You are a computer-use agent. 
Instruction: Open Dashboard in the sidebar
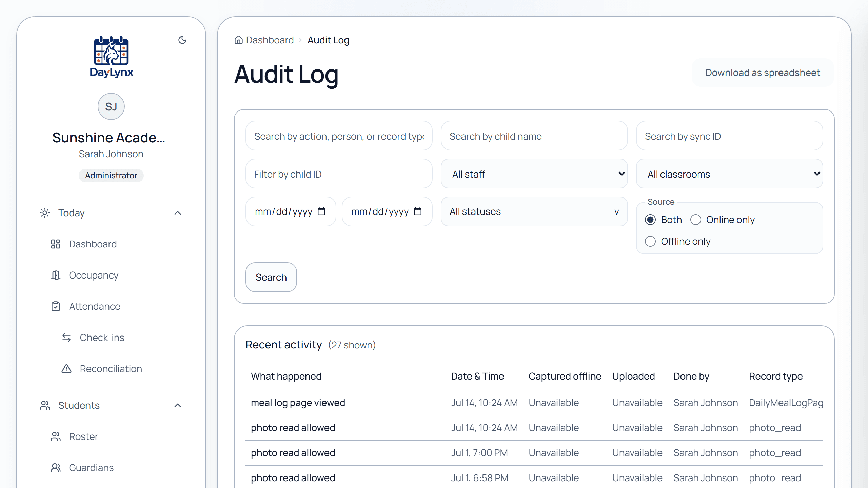pyautogui.click(x=93, y=244)
